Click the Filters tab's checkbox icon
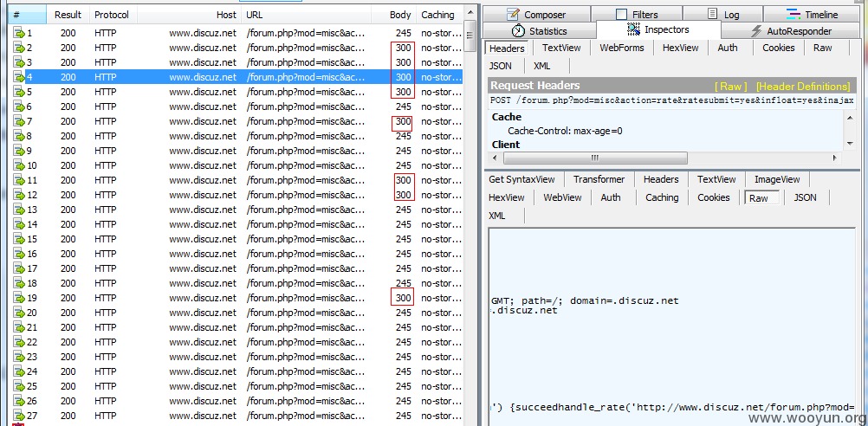868x426 pixels. (622, 15)
